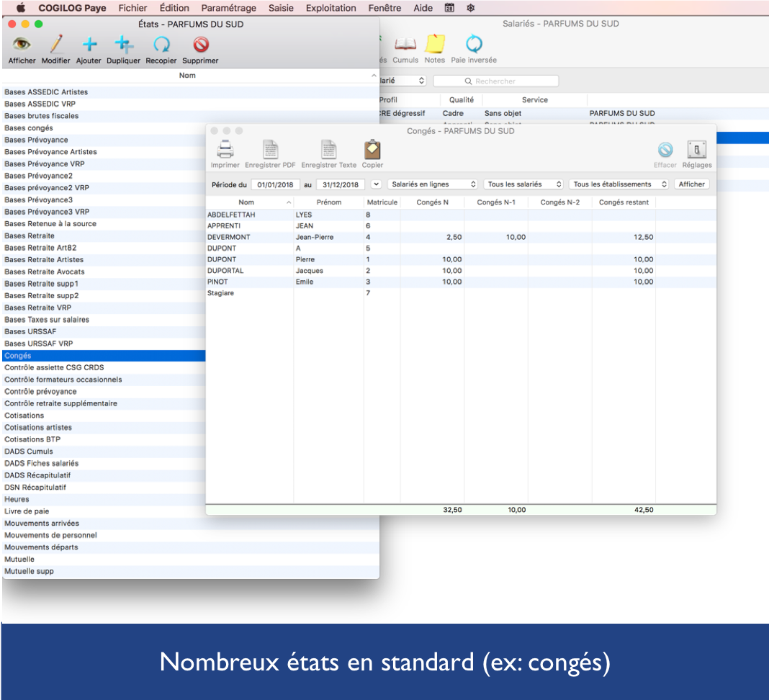Click the Modifier pencil icon
Image resolution: width=769 pixels, height=700 pixels.
pos(56,45)
